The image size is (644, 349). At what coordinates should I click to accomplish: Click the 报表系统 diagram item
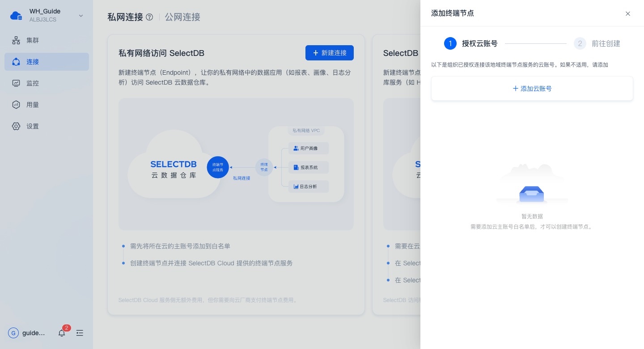click(x=309, y=167)
